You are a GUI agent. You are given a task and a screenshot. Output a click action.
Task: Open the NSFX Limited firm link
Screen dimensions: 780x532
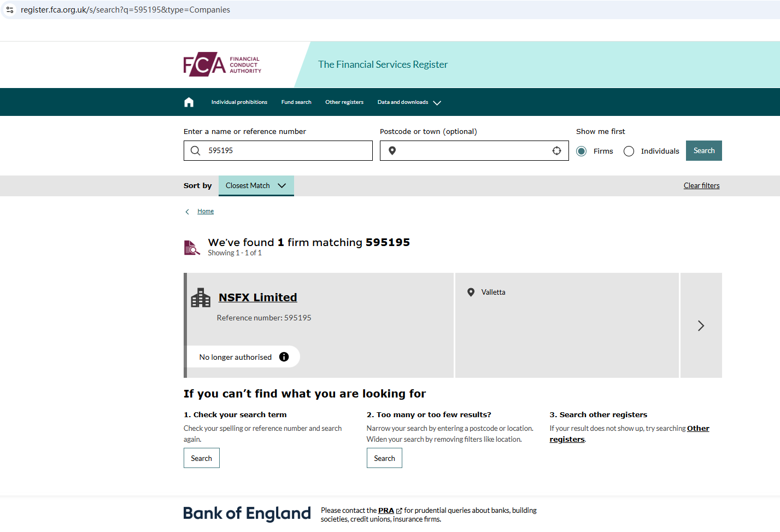tap(258, 297)
